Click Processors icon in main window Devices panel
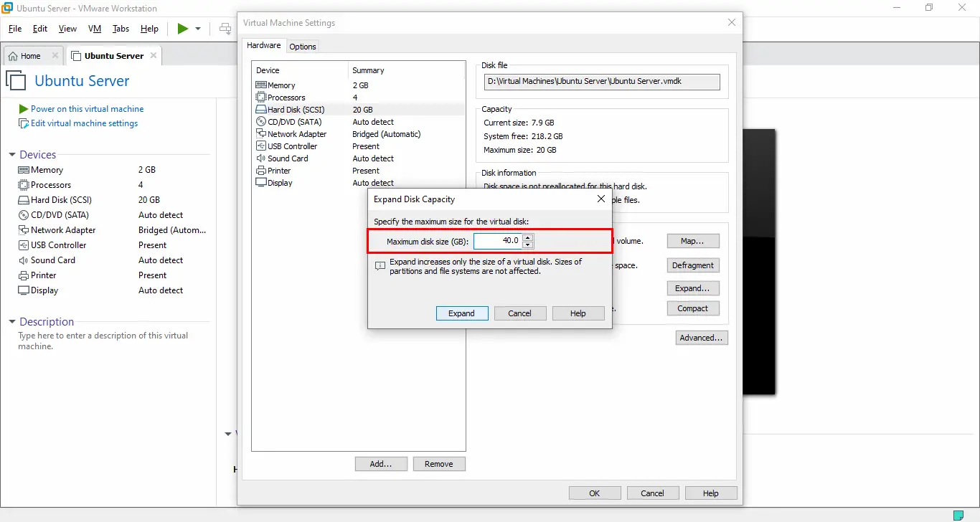980x522 pixels. pyautogui.click(x=24, y=185)
